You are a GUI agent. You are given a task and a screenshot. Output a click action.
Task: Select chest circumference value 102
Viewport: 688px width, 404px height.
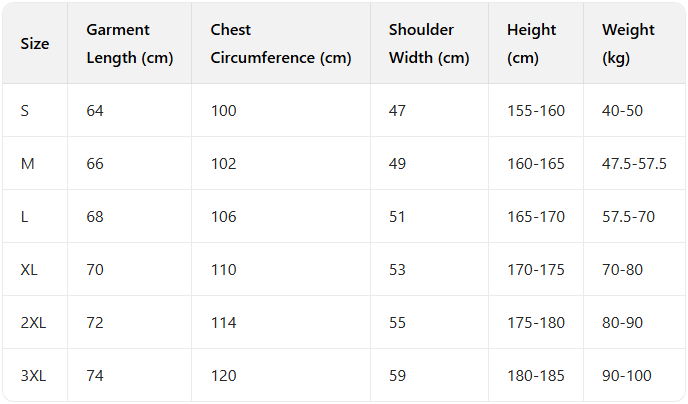tap(224, 164)
